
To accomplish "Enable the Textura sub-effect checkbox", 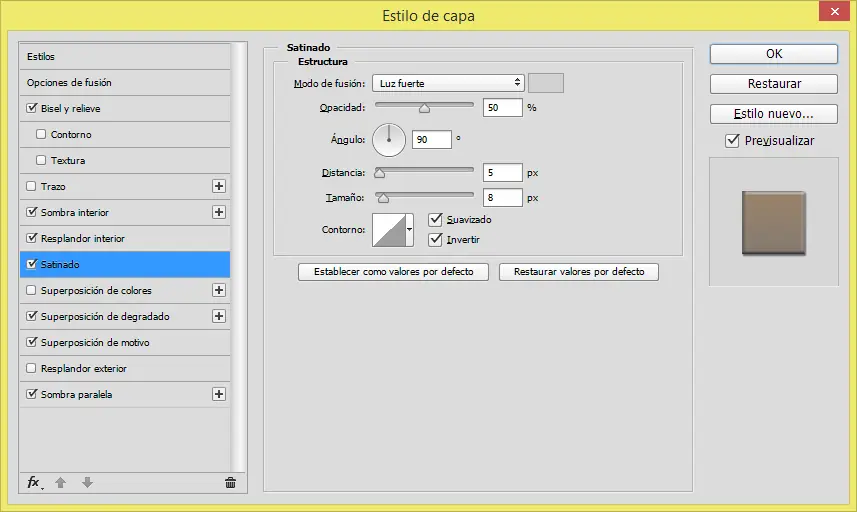I will click(x=41, y=160).
